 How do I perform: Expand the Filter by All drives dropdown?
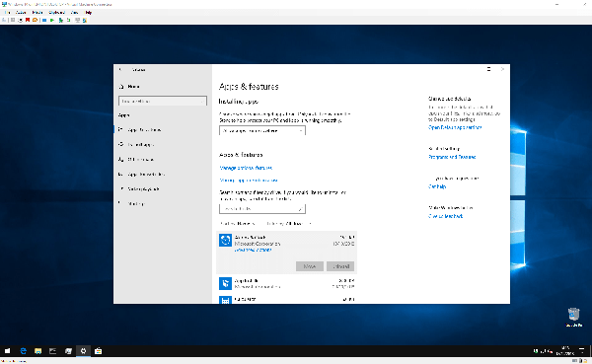tap(288, 224)
